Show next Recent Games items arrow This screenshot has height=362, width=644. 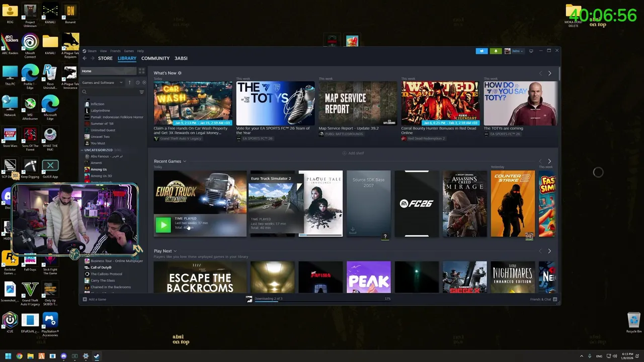549,161
